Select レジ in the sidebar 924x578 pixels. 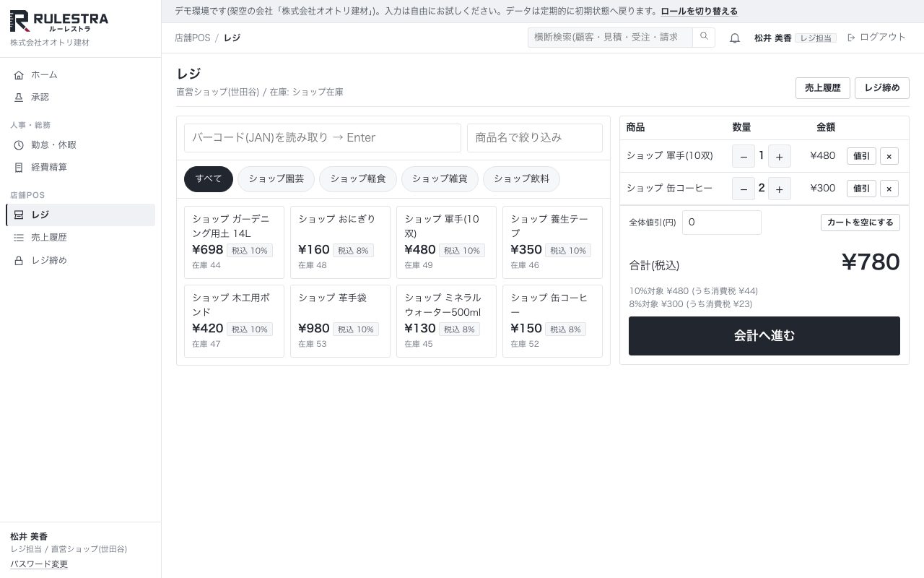pyautogui.click(x=80, y=215)
